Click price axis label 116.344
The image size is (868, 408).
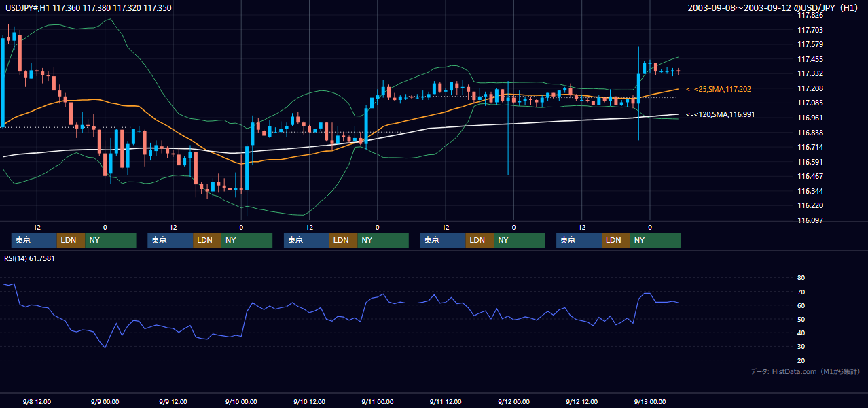(x=810, y=191)
